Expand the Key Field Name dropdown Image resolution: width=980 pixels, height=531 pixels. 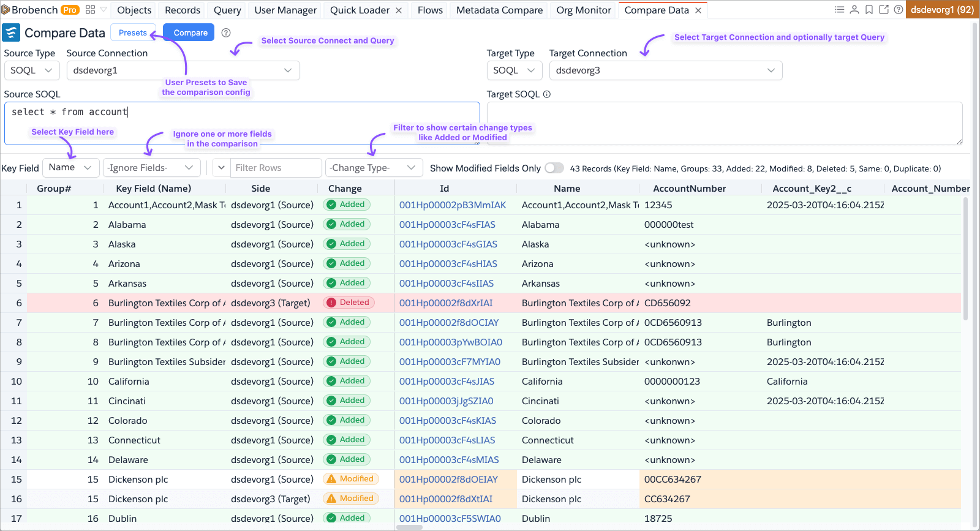[71, 168]
